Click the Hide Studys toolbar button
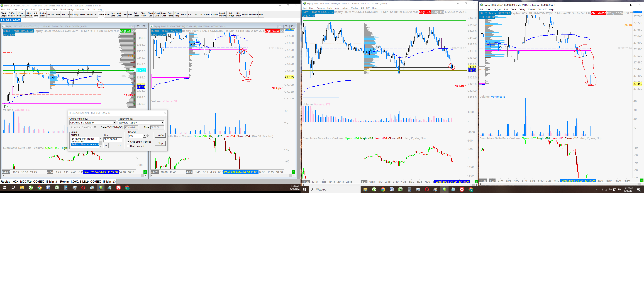This screenshot has width=644, height=307. 231,14
